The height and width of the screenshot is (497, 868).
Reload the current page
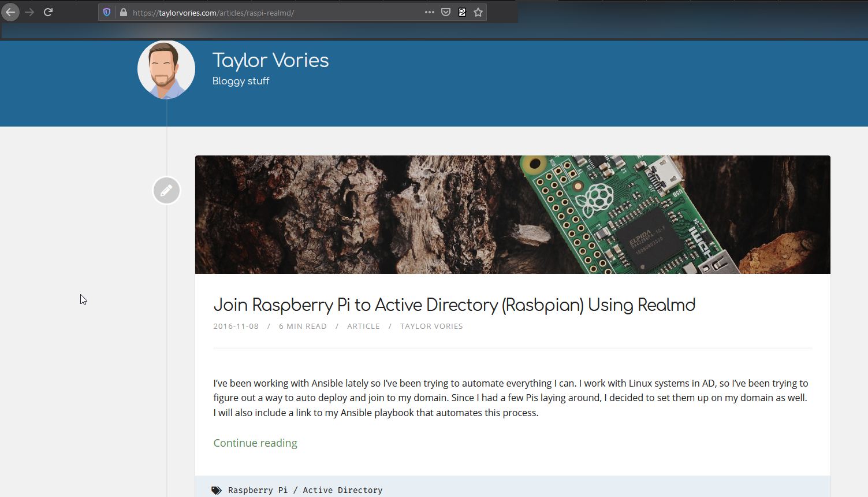coord(48,12)
